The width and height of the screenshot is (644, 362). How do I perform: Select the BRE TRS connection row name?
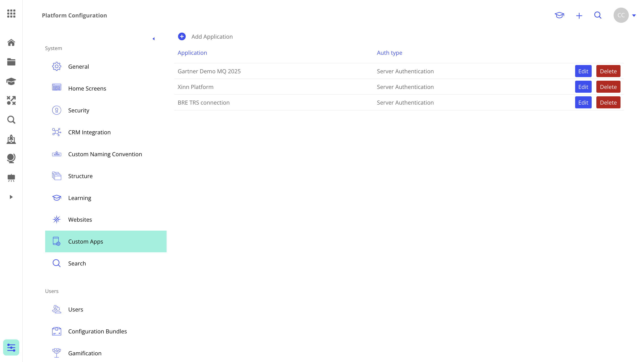203,102
